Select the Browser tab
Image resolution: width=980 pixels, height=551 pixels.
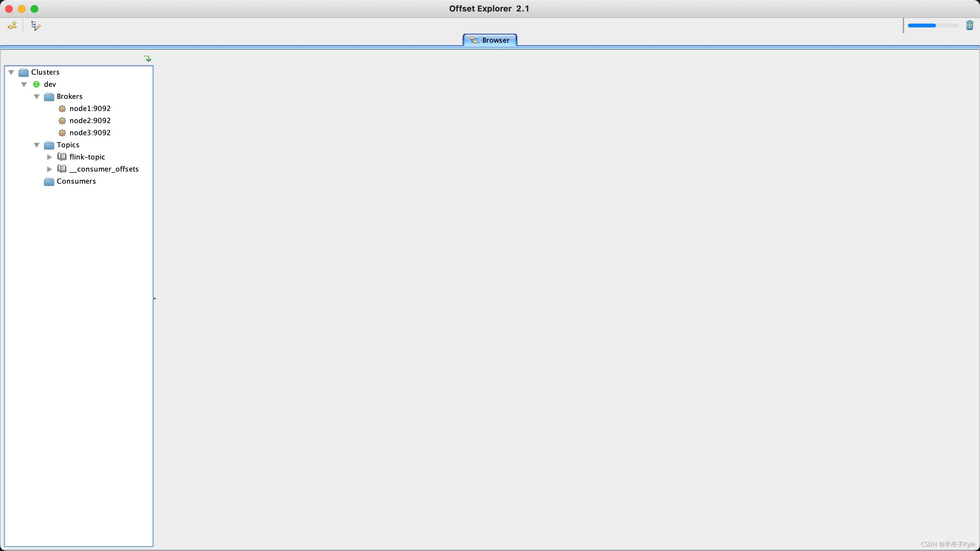point(489,40)
